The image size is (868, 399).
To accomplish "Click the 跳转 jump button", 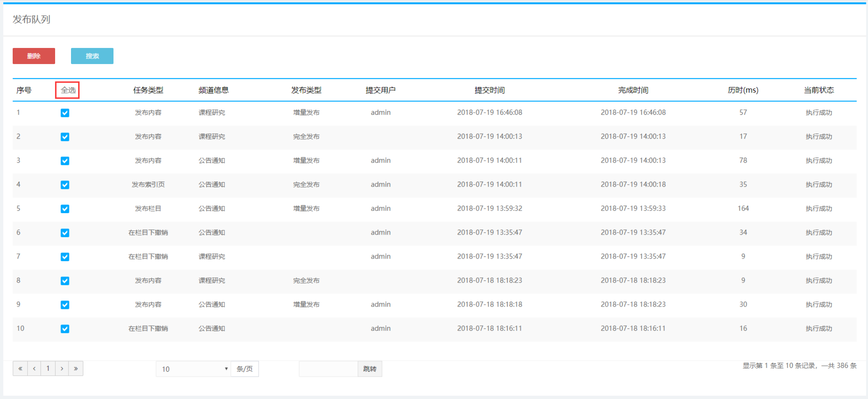I will tap(370, 369).
